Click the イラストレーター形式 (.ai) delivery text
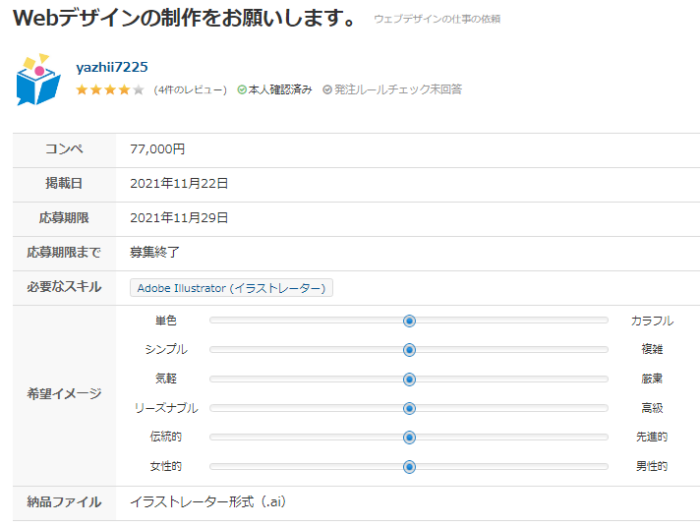 [208, 502]
